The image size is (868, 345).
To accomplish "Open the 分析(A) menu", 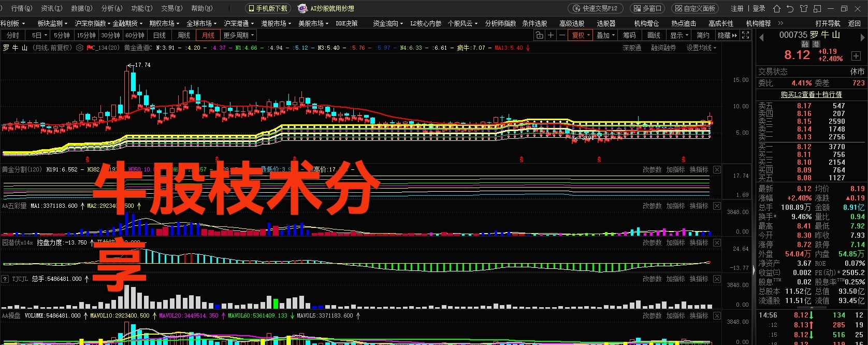I will pos(111,8).
